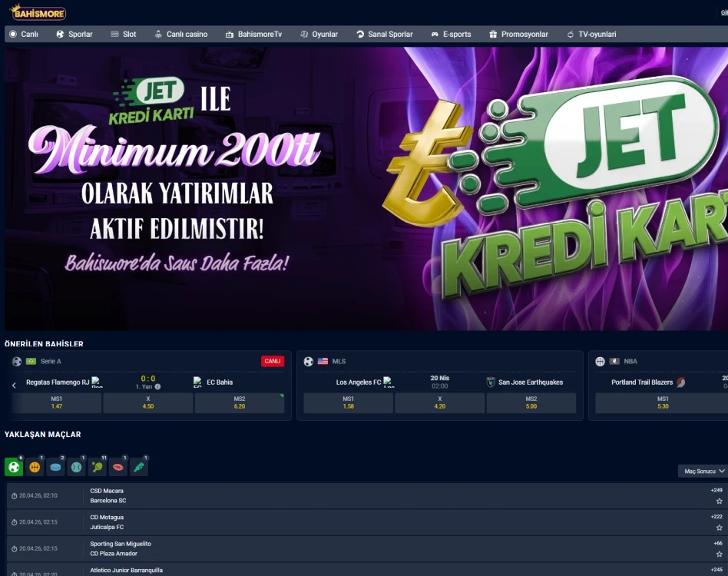
Task: Click the E-sports gamepad icon
Action: coord(435,35)
